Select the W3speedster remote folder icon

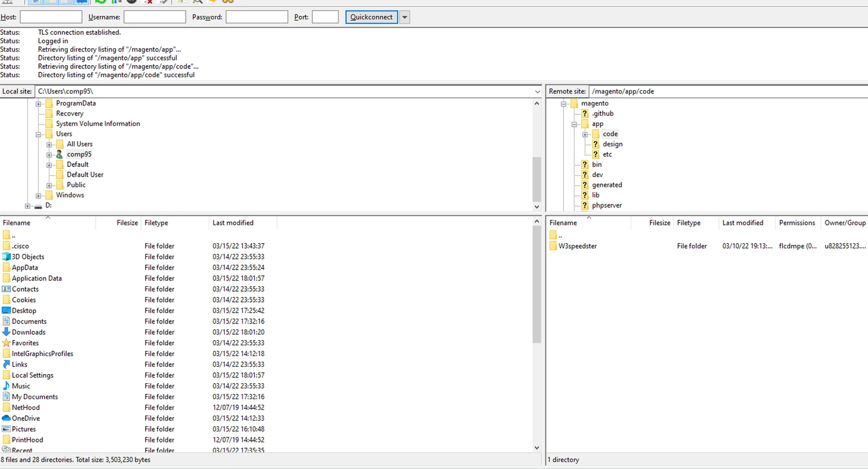coord(553,246)
